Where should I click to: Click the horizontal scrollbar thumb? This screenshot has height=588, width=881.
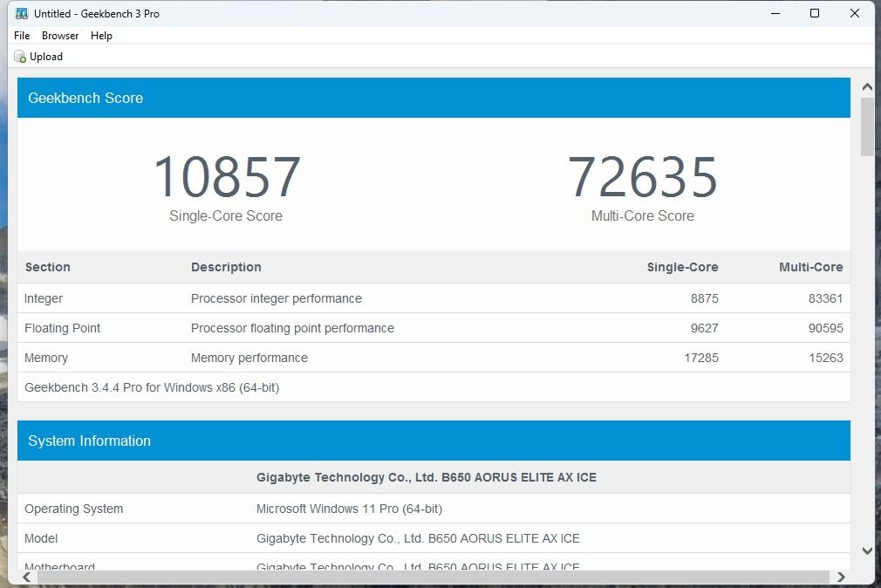coord(434,577)
